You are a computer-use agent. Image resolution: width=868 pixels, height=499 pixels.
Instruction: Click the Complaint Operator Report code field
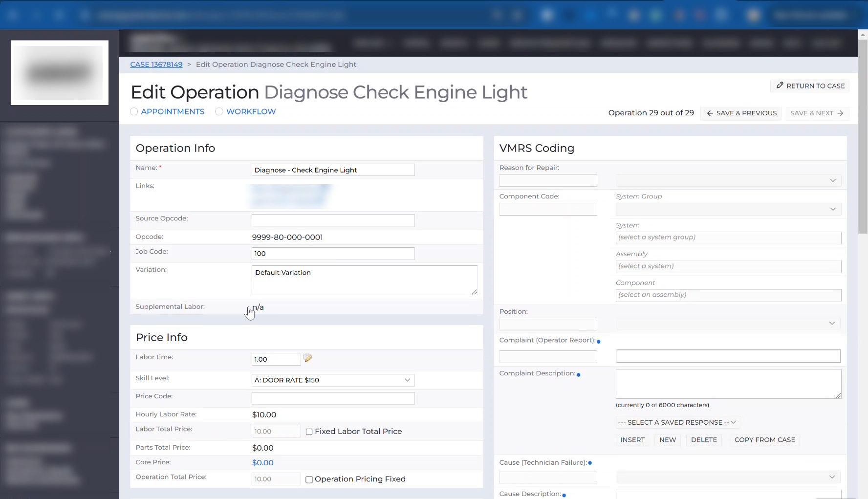(x=548, y=357)
